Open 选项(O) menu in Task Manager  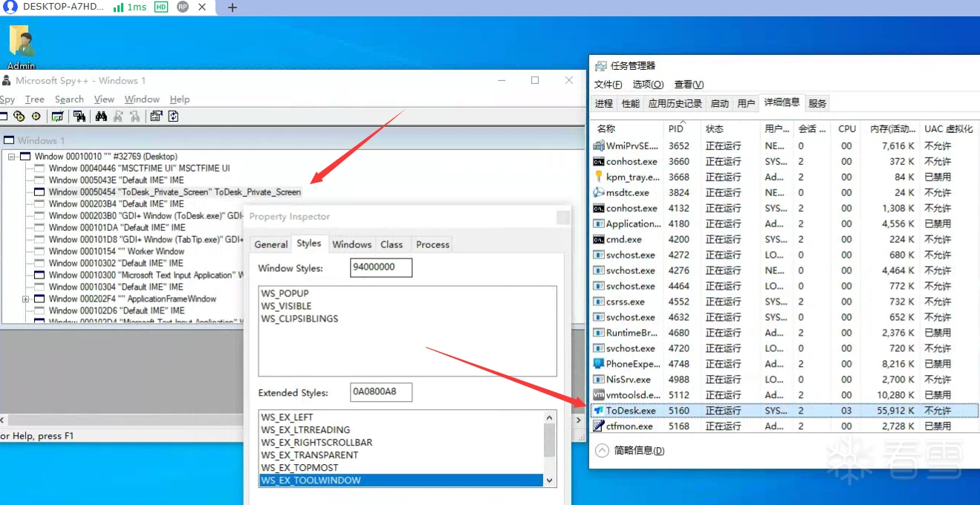coord(648,85)
